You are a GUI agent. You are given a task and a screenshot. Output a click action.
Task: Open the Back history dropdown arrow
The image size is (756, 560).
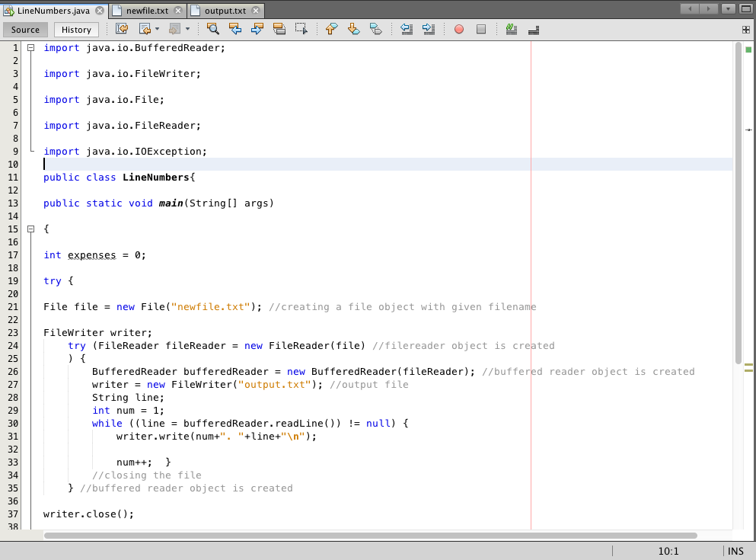coord(157,29)
